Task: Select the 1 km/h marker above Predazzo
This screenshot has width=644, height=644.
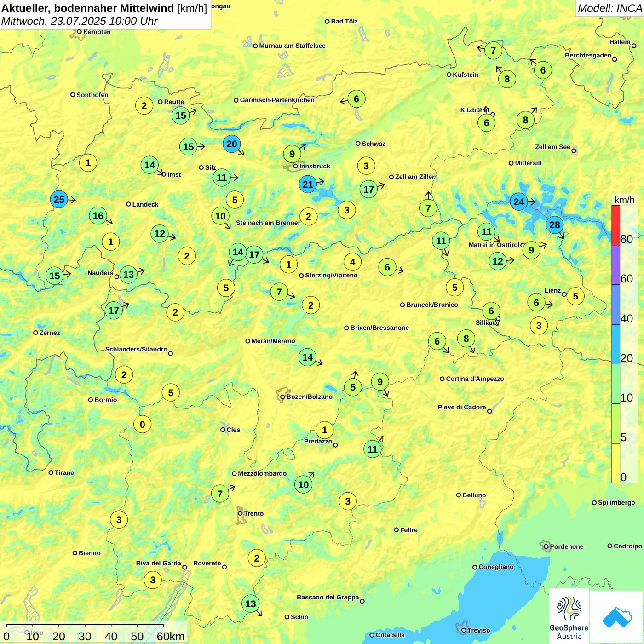Action: (324, 430)
